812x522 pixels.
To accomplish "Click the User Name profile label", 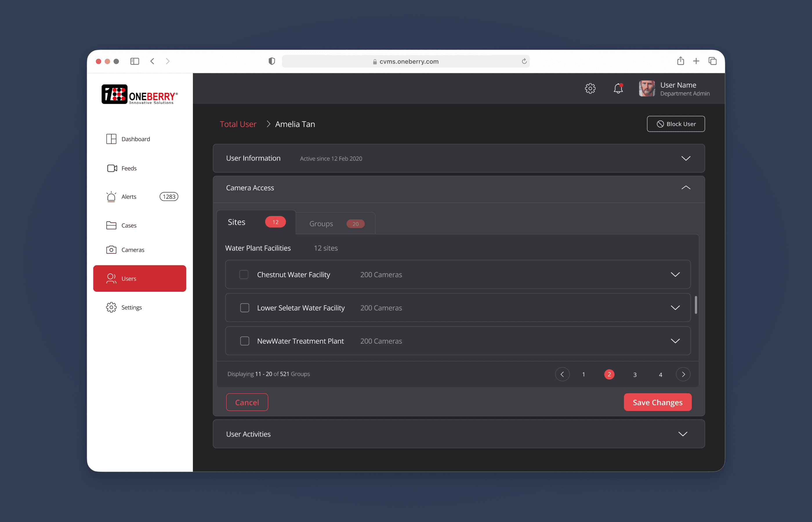I will click(678, 85).
